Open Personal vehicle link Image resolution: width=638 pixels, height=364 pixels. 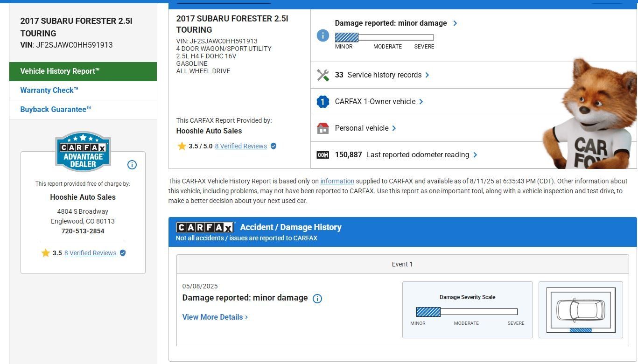click(x=362, y=128)
